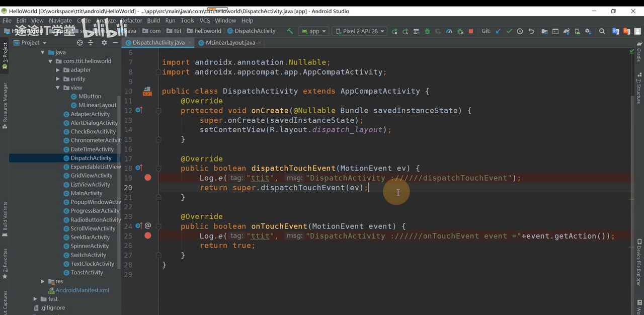Switch to MLinearLayout.java tab
644x315 pixels.
(x=230, y=43)
